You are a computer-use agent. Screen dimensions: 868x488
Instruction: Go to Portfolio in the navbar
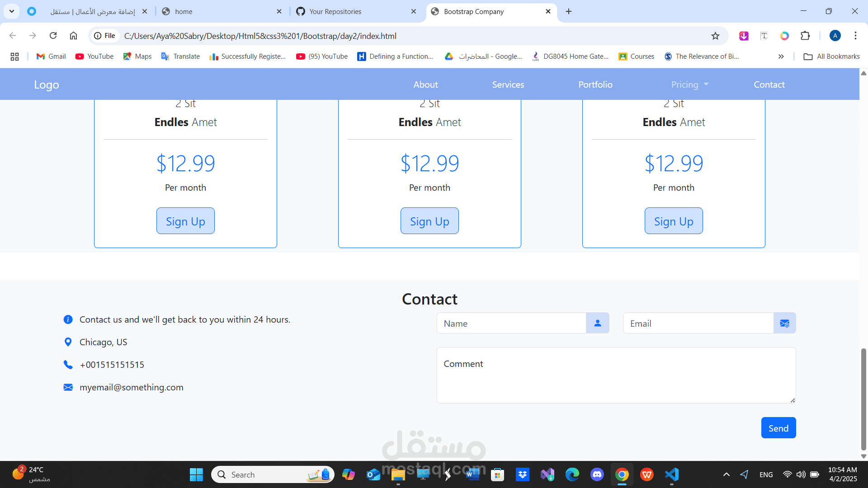[595, 84]
